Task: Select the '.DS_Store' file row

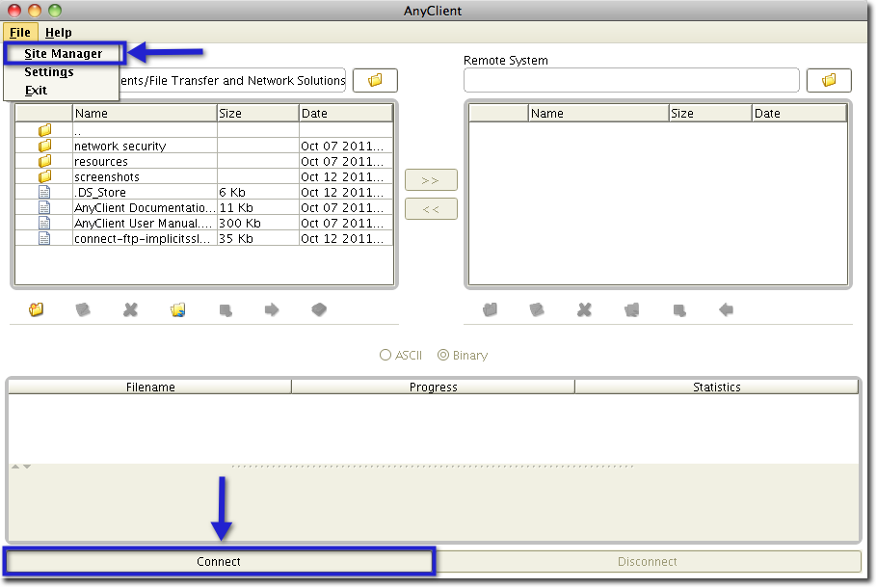Action: click(x=204, y=193)
